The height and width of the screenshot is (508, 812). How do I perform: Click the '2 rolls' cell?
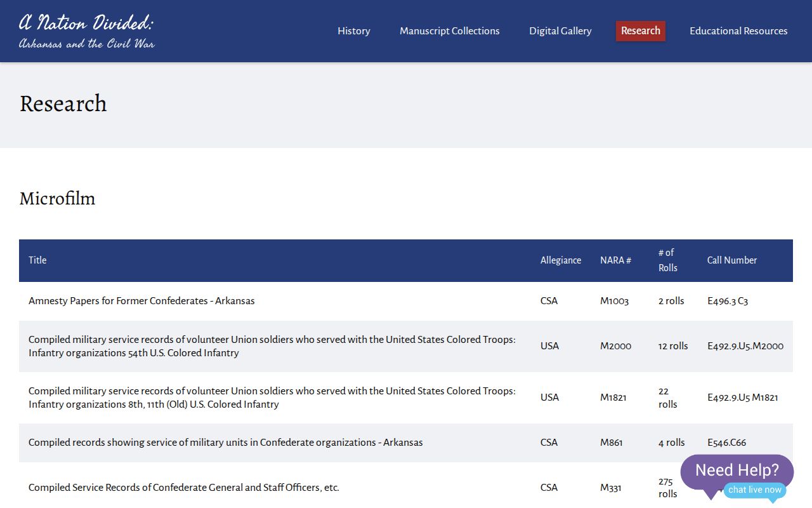[671, 301]
